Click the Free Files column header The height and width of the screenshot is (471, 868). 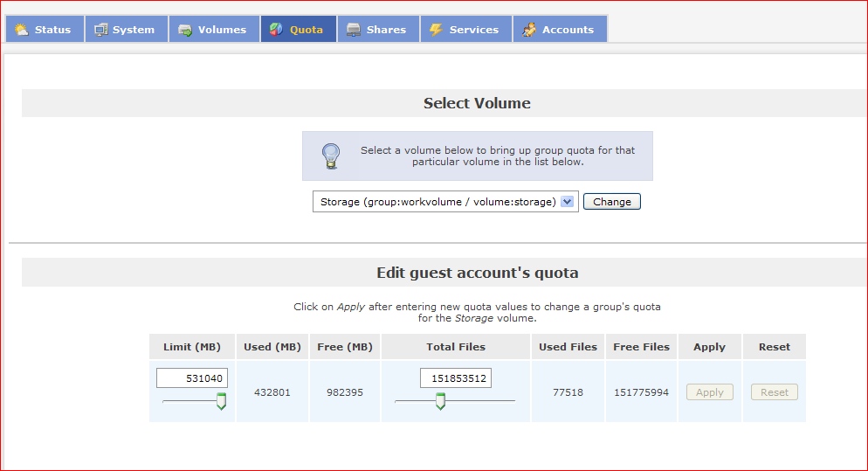tap(641, 347)
